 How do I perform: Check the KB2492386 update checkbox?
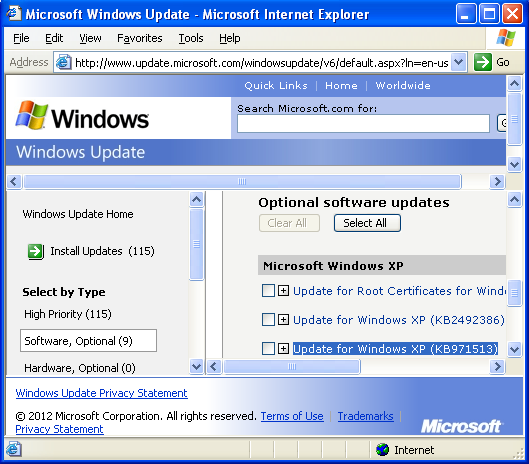point(268,320)
